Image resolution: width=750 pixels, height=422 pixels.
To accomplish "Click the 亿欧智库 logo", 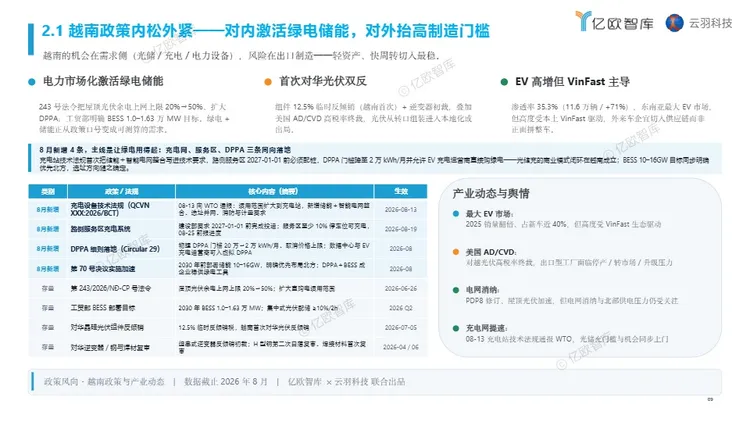I will click(614, 22).
